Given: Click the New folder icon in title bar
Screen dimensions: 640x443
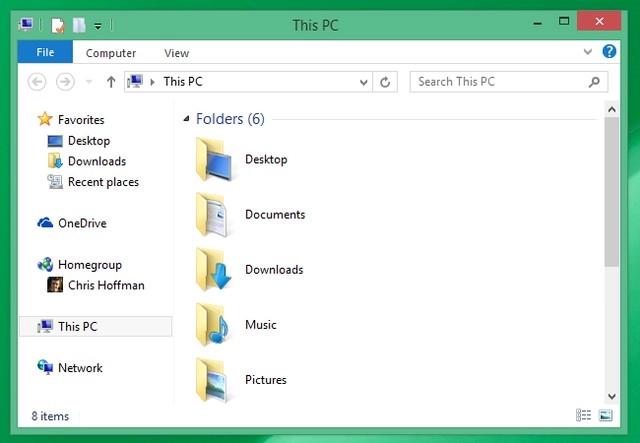Looking at the screenshot, I should (79, 25).
